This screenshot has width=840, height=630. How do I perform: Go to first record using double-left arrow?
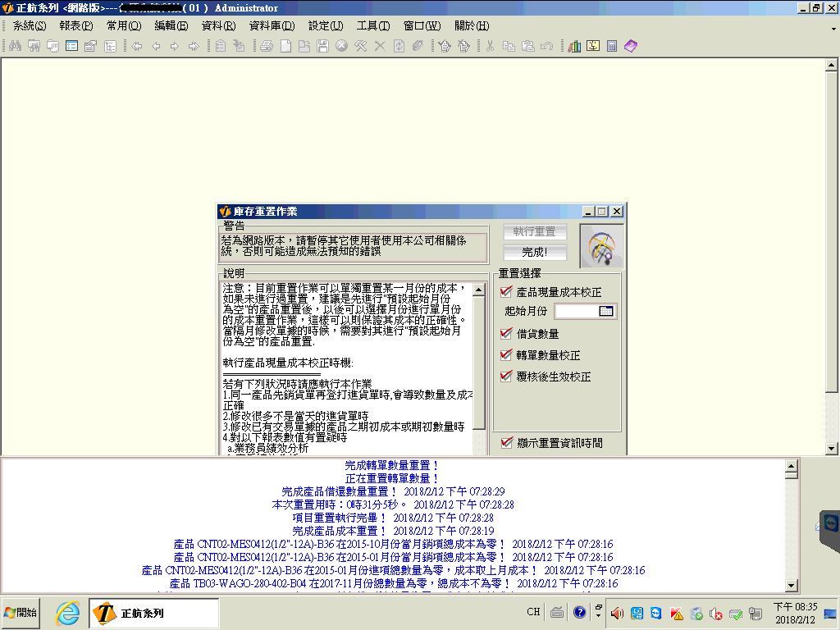click(x=137, y=46)
